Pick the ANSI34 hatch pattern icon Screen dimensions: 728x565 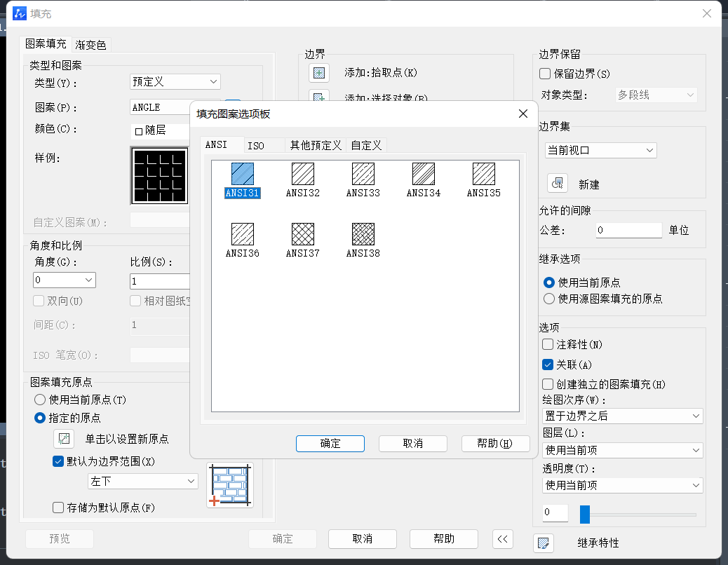tap(424, 174)
